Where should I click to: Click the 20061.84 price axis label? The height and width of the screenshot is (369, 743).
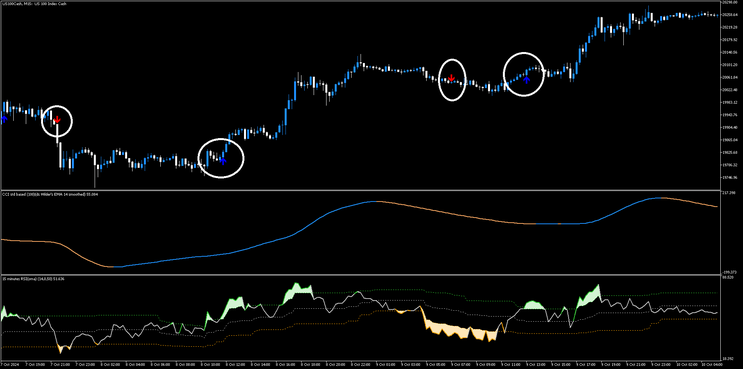pyautogui.click(x=730, y=77)
